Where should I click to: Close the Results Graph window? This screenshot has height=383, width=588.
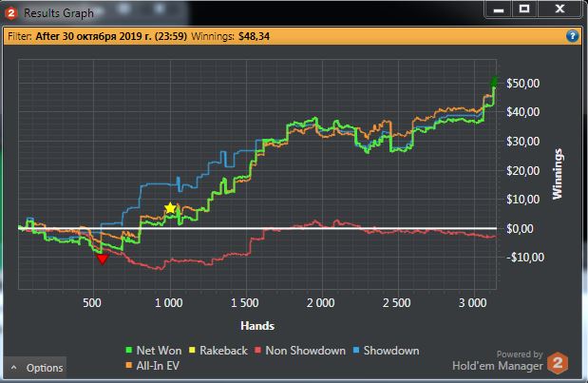click(560, 9)
